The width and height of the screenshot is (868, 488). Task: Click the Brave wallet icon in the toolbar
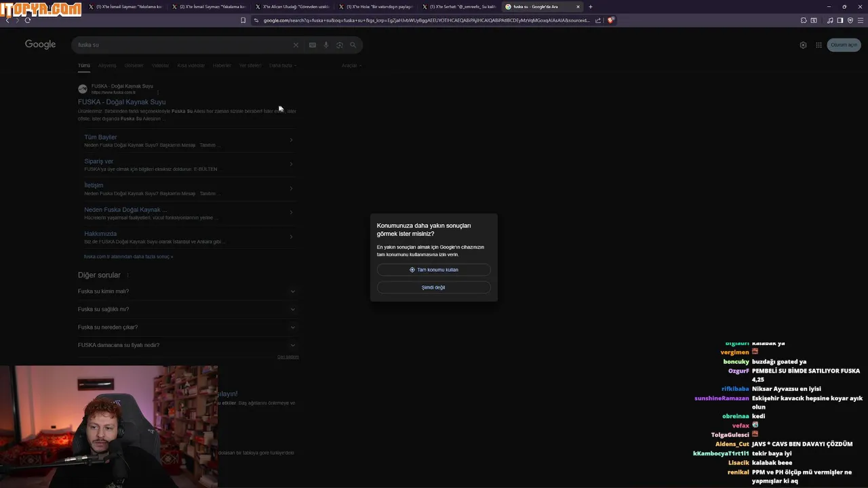pos(814,20)
